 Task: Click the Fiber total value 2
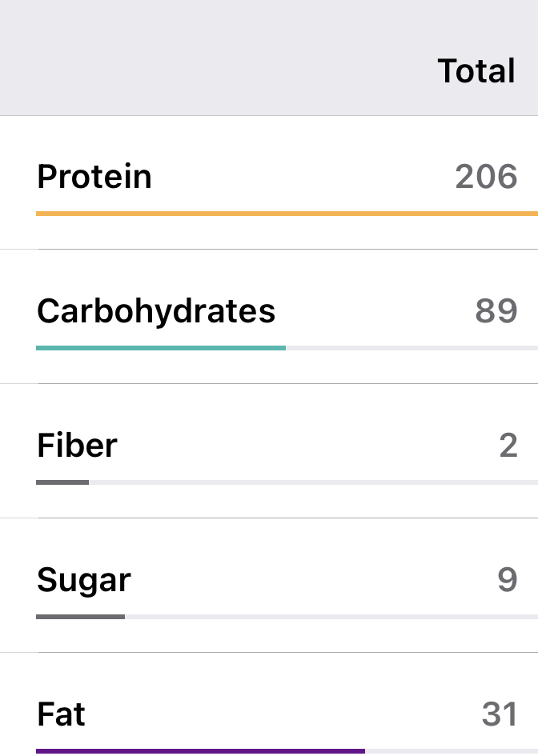508,446
